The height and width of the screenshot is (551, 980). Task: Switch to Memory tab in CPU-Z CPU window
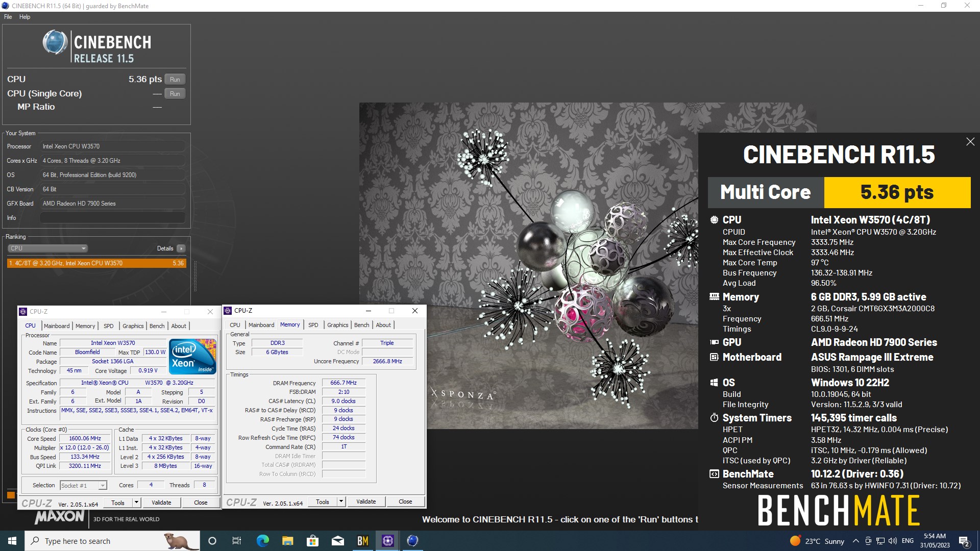pyautogui.click(x=85, y=326)
